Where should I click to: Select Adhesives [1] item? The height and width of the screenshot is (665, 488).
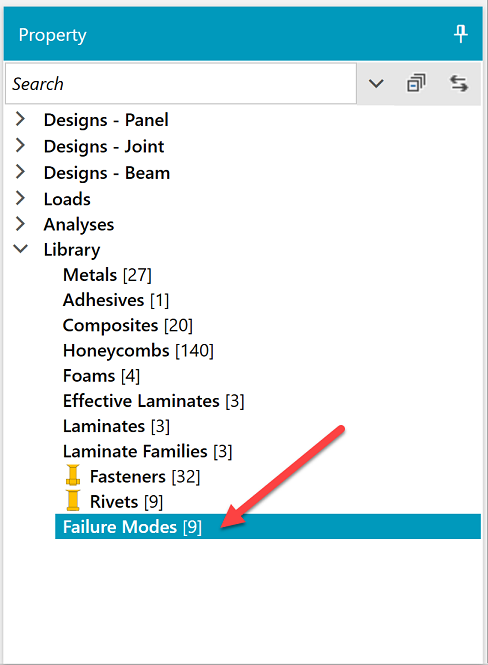116,300
